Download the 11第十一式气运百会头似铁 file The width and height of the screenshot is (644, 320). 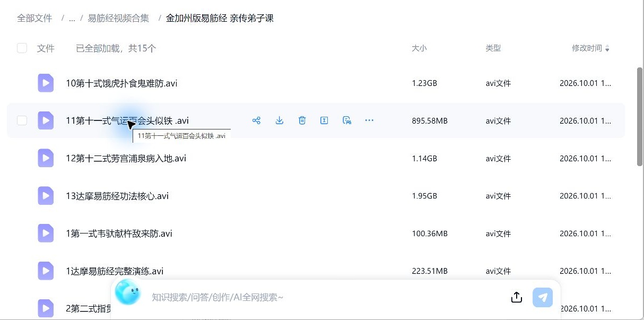(x=280, y=120)
